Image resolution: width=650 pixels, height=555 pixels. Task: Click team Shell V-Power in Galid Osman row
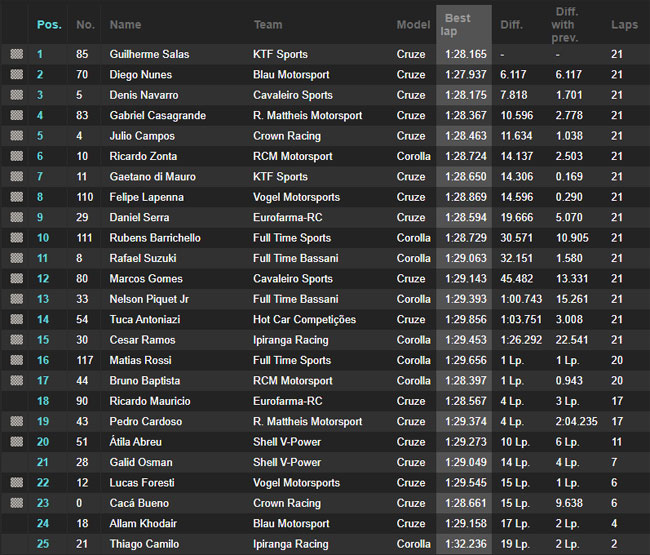click(287, 462)
